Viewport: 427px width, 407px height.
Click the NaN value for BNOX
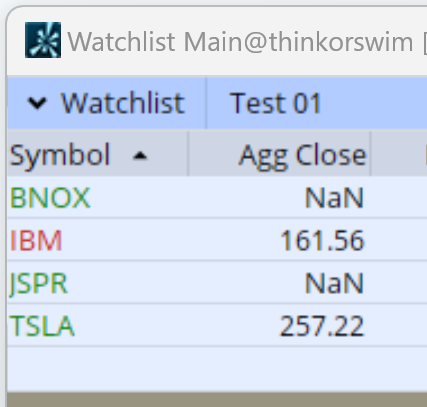tap(334, 198)
